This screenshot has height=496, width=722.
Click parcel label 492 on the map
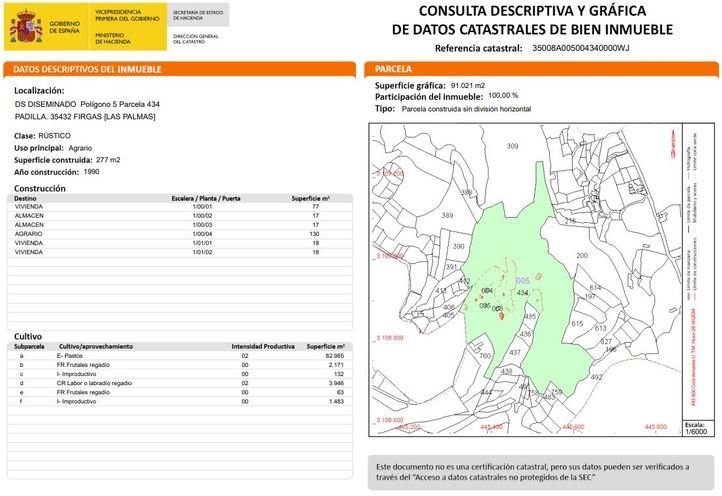point(596,377)
